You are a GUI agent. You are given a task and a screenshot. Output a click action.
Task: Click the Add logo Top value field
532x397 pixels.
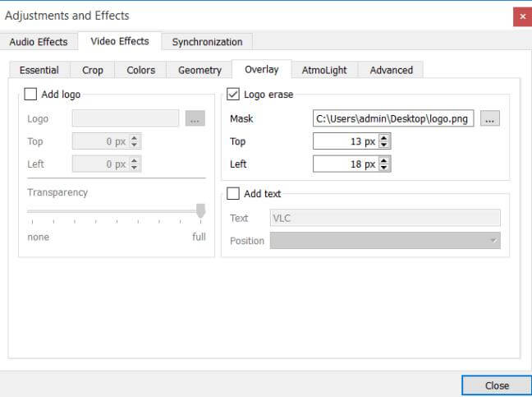100,141
